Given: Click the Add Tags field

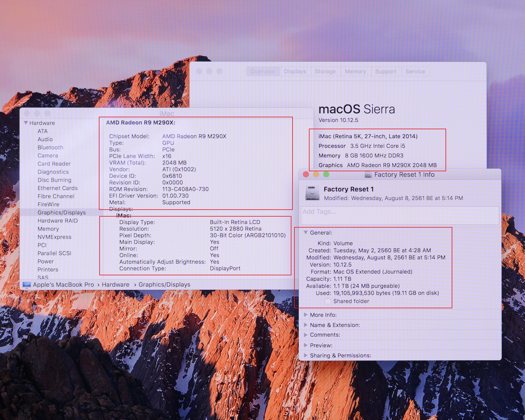Looking at the screenshot, I should point(400,215).
